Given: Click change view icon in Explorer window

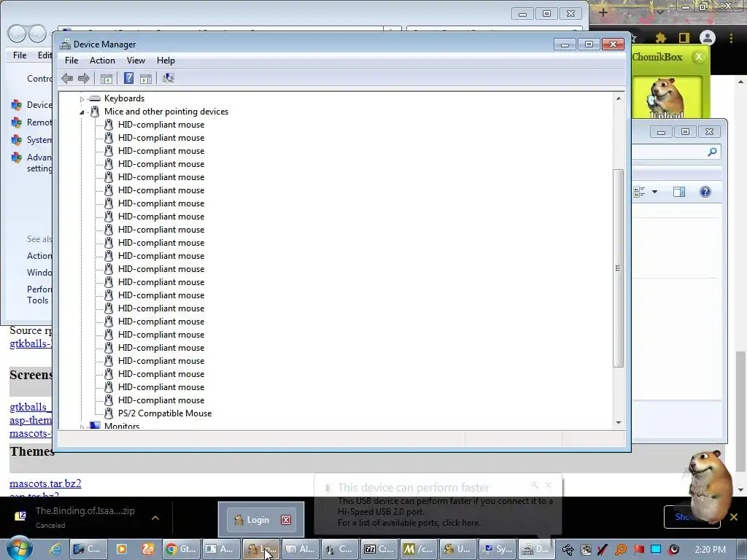Looking at the screenshot, I should [x=639, y=192].
